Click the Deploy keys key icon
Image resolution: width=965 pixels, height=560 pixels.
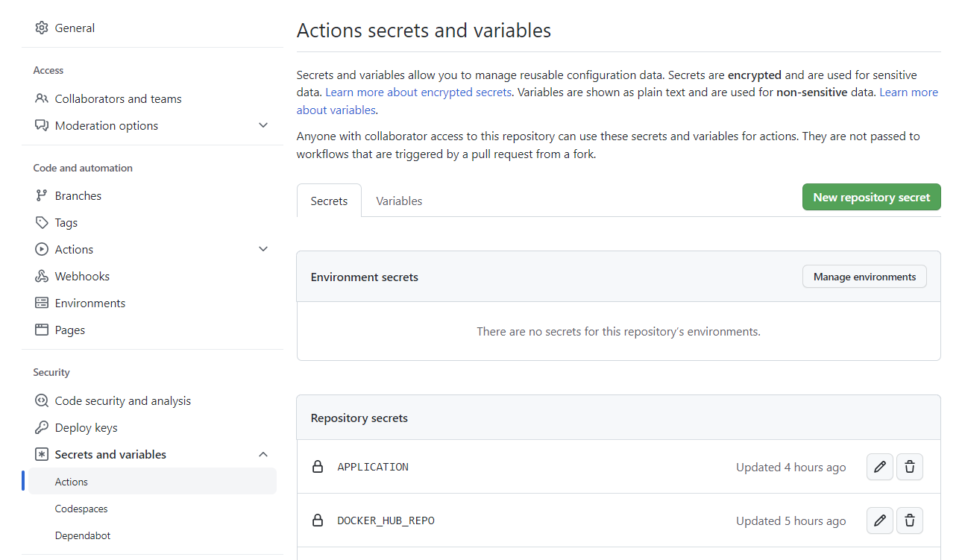coord(42,427)
